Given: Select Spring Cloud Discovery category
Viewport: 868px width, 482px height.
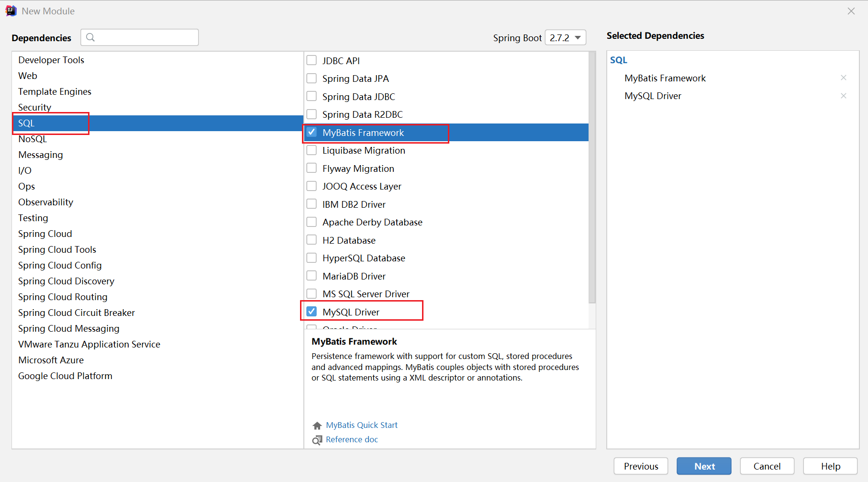Looking at the screenshot, I should pyautogui.click(x=157, y=281).
